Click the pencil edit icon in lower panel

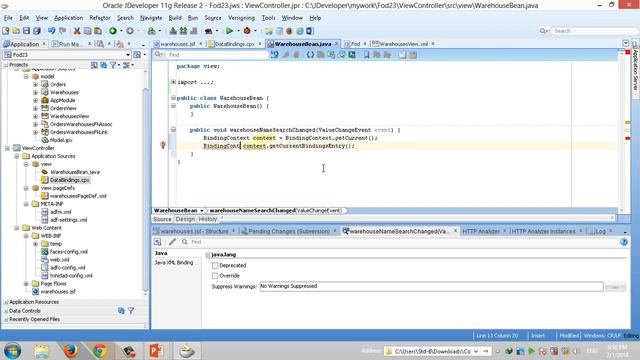[x=173, y=242]
